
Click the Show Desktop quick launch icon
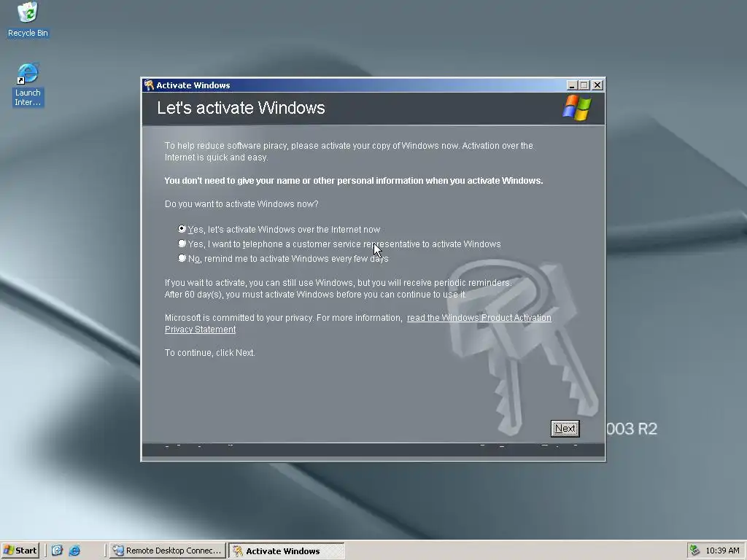point(57,551)
